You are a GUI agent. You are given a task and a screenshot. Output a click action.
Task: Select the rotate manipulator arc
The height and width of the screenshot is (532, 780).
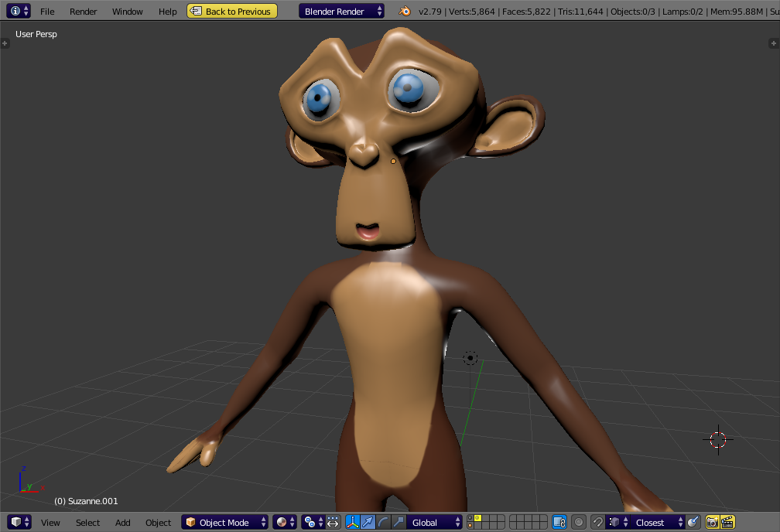tap(383, 522)
